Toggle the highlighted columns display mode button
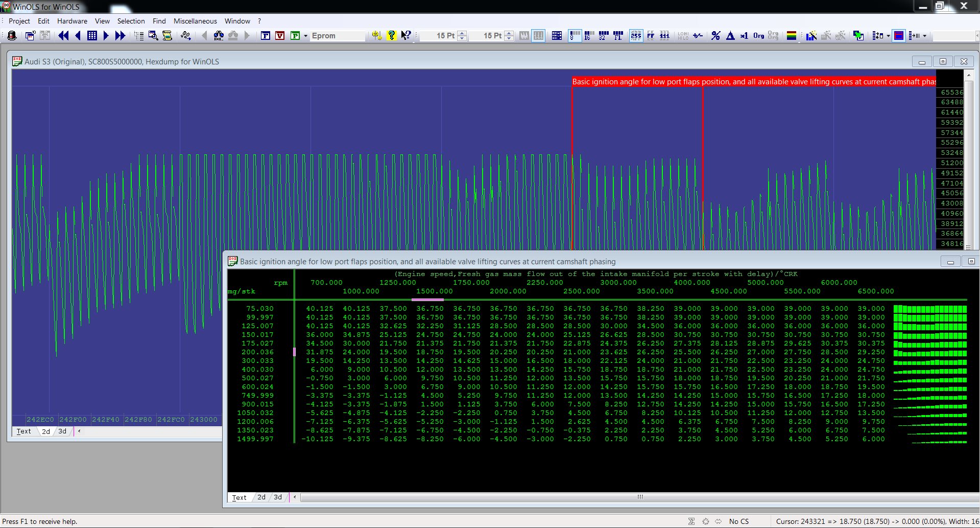980x528 pixels. 538,35
